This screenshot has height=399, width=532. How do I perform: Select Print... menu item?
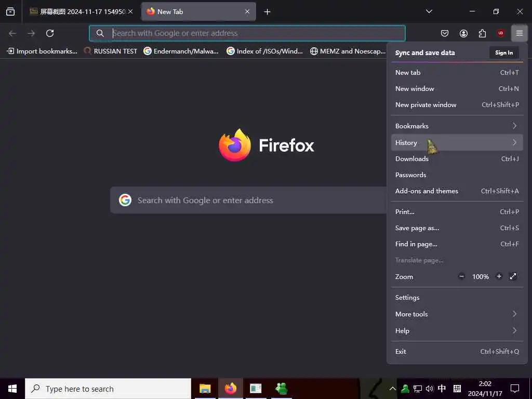[x=457, y=212]
